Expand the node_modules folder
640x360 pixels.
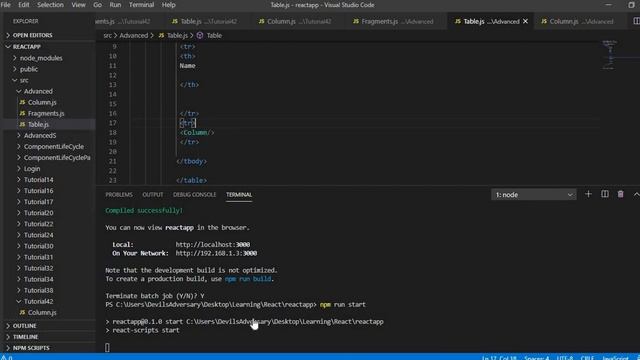point(48,58)
